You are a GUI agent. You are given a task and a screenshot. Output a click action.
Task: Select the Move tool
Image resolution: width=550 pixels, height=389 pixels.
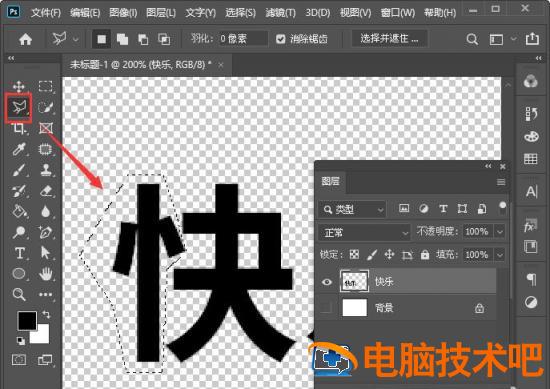tap(19, 86)
